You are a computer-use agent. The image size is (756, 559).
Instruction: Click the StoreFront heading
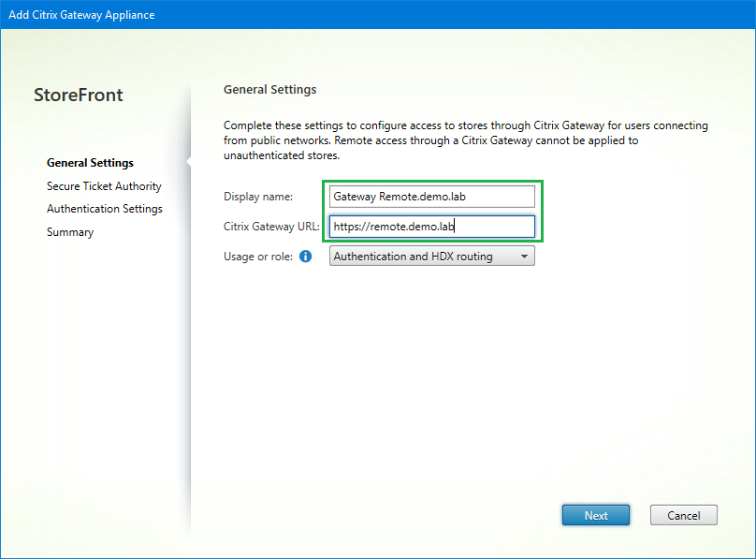(x=79, y=95)
